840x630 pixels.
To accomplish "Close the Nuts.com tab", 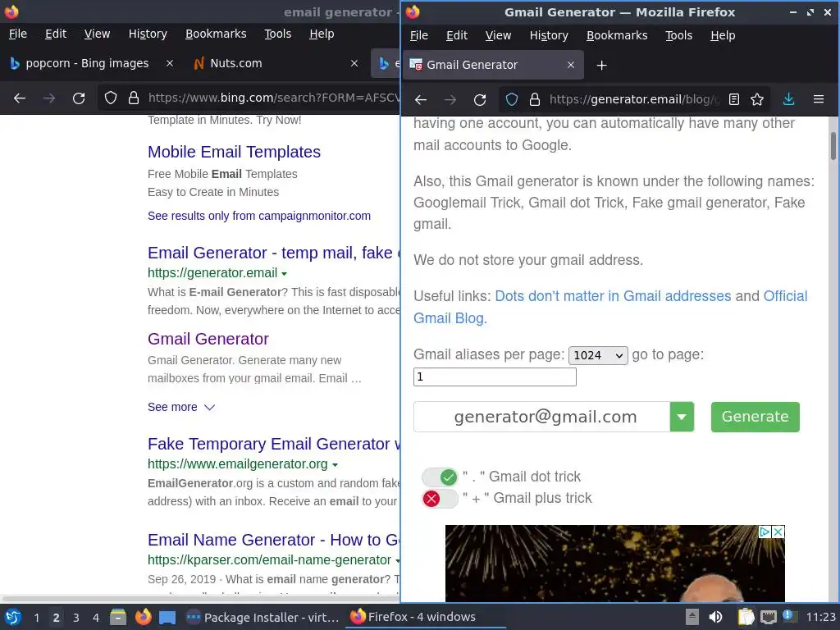I will click(354, 63).
